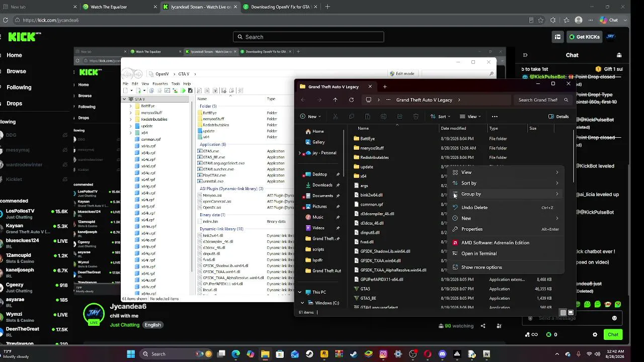The image size is (644, 362).
Task: Reload the kick.com page
Action: (6, 20)
